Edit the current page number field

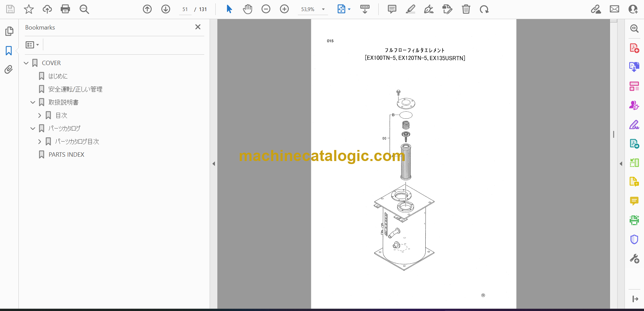pos(185,9)
